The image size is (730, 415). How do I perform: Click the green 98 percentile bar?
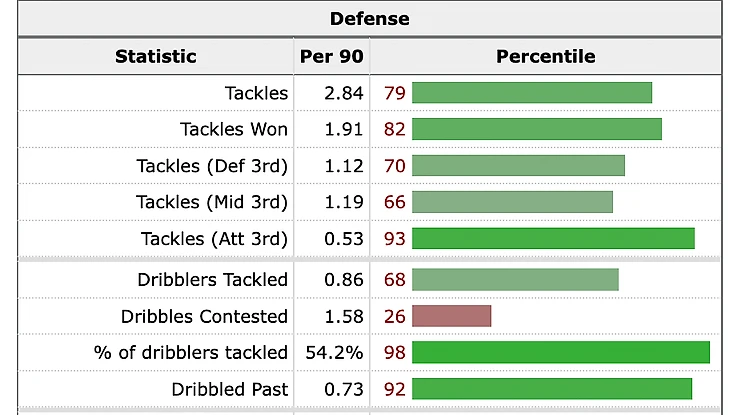pos(561,353)
